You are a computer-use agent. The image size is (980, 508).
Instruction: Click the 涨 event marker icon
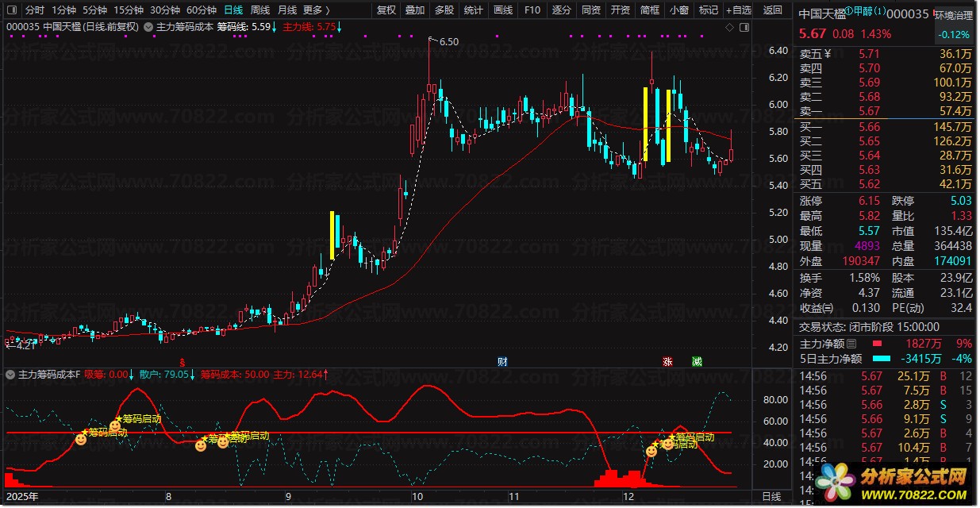click(668, 362)
